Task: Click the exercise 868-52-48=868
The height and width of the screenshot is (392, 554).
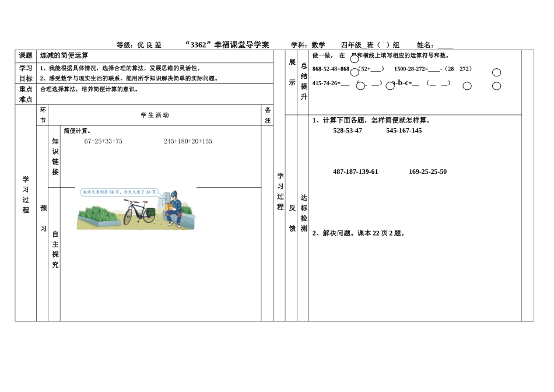Action: tap(331, 69)
